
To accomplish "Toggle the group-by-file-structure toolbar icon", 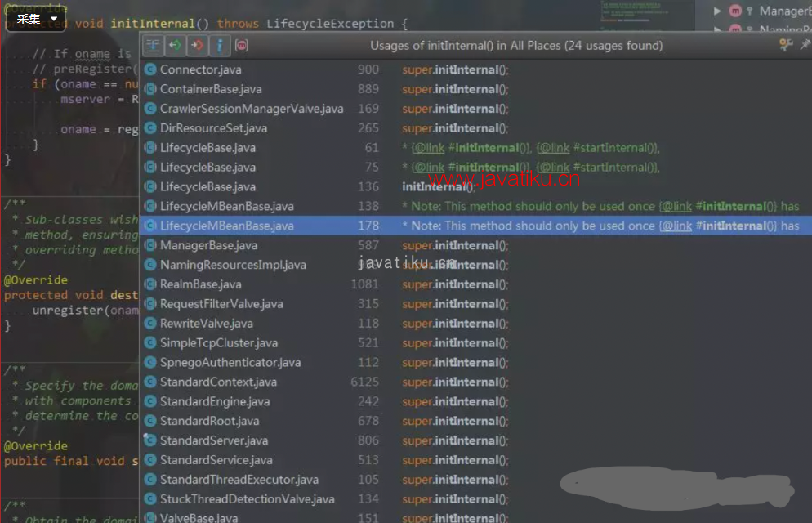I will pos(153,46).
